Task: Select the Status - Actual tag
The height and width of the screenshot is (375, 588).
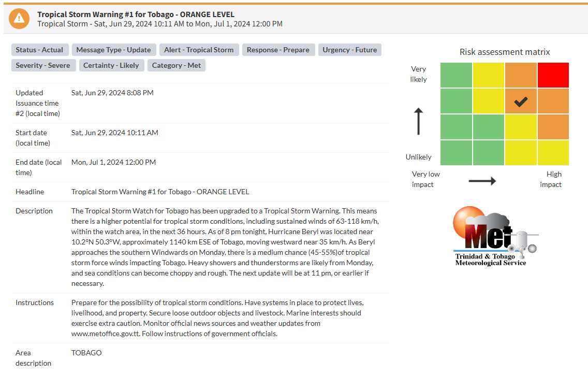Action: pos(40,50)
